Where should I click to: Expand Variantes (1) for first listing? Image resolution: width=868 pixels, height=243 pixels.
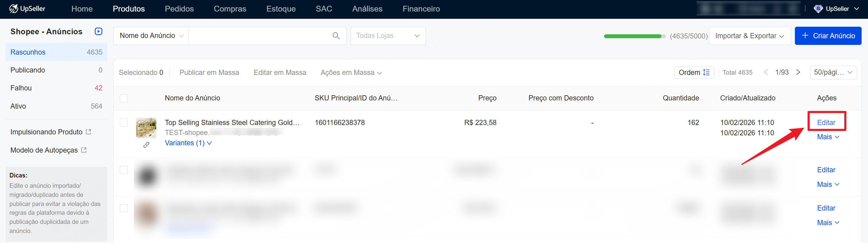[x=188, y=143]
